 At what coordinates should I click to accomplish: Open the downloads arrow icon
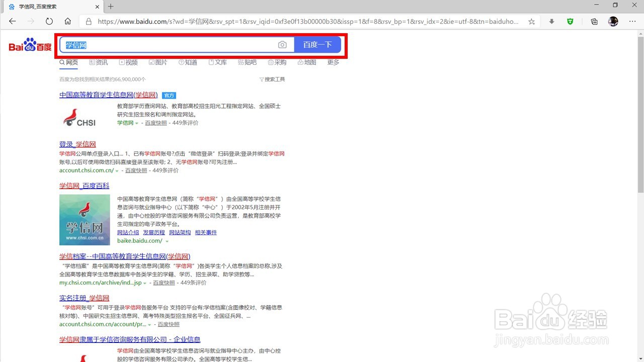pyautogui.click(x=551, y=22)
